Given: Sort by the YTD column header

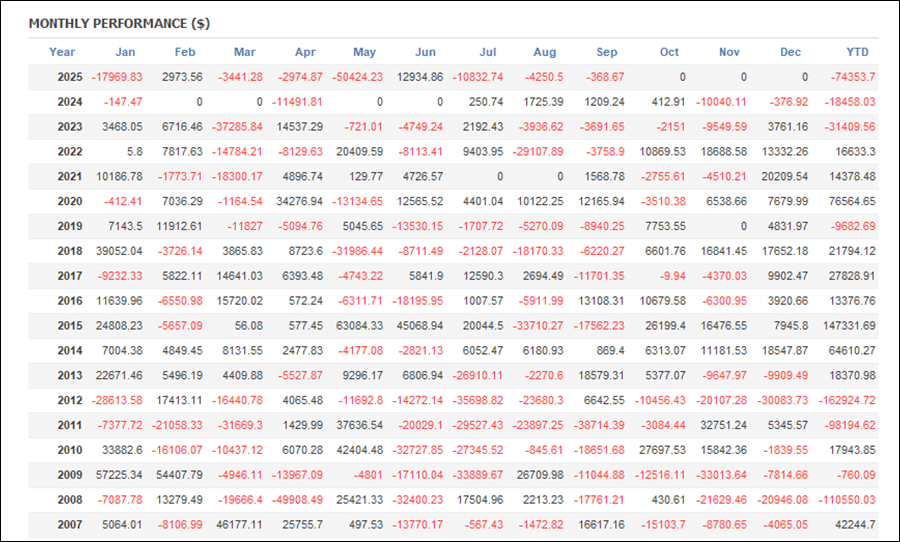Looking at the screenshot, I should (x=860, y=52).
